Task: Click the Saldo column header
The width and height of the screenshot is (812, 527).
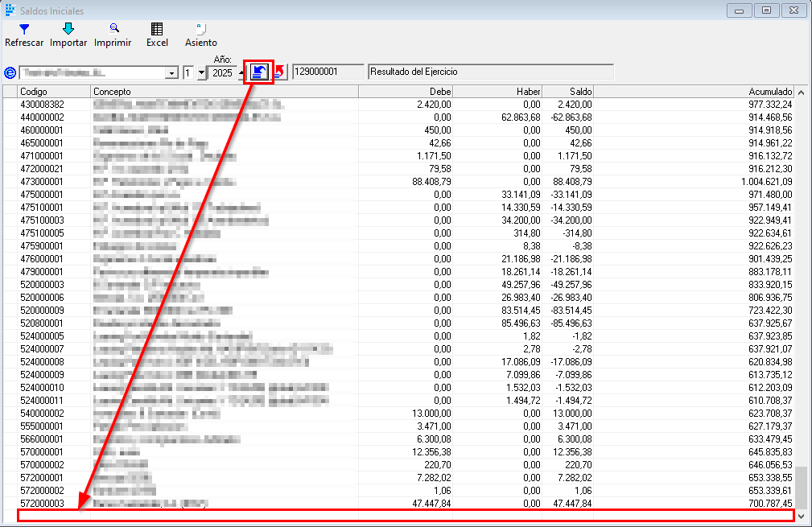Action: tap(568, 92)
